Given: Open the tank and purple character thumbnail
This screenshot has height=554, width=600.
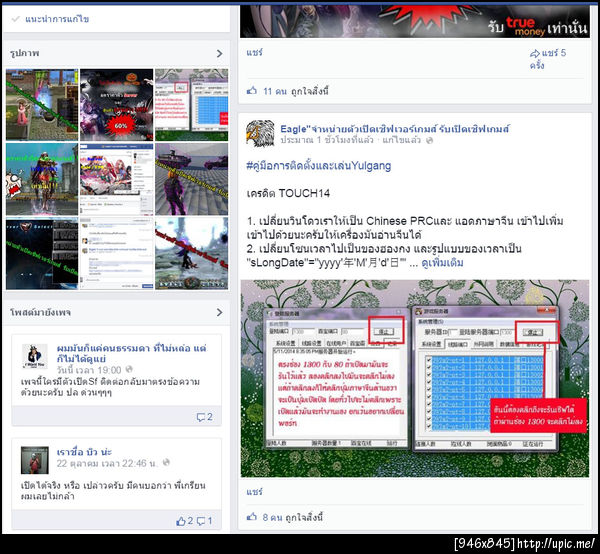Looking at the screenshot, I should click(x=191, y=179).
